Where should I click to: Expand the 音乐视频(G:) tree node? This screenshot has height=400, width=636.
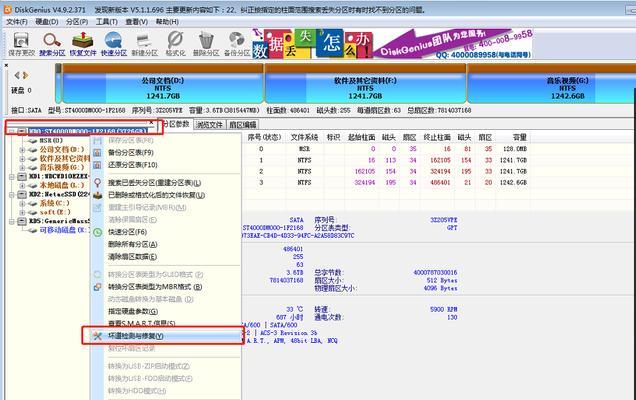click(22, 168)
